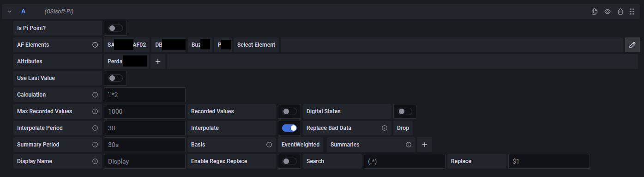Open the Replace Bad Data Drop selector
This screenshot has width=644, height=177.
click(403, 128)
